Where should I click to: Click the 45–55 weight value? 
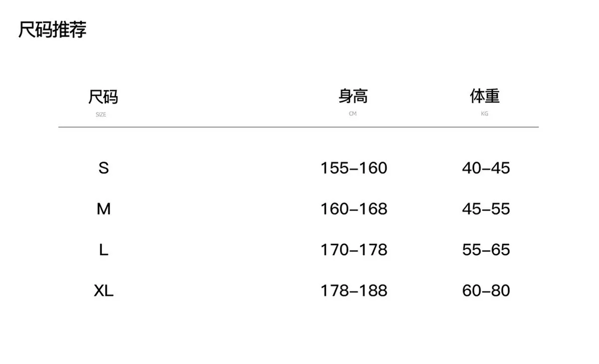[486, 209]
